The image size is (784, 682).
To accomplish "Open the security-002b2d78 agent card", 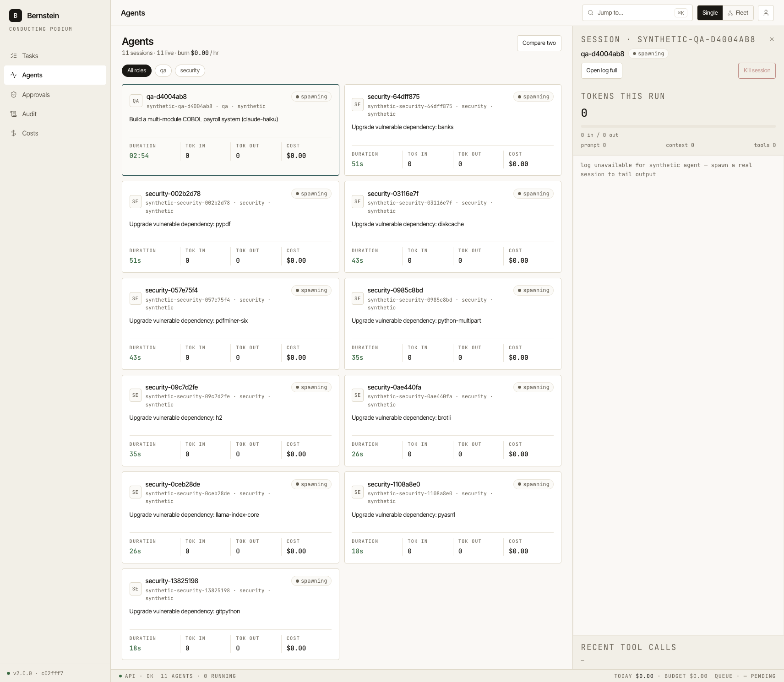I will 230,227.
